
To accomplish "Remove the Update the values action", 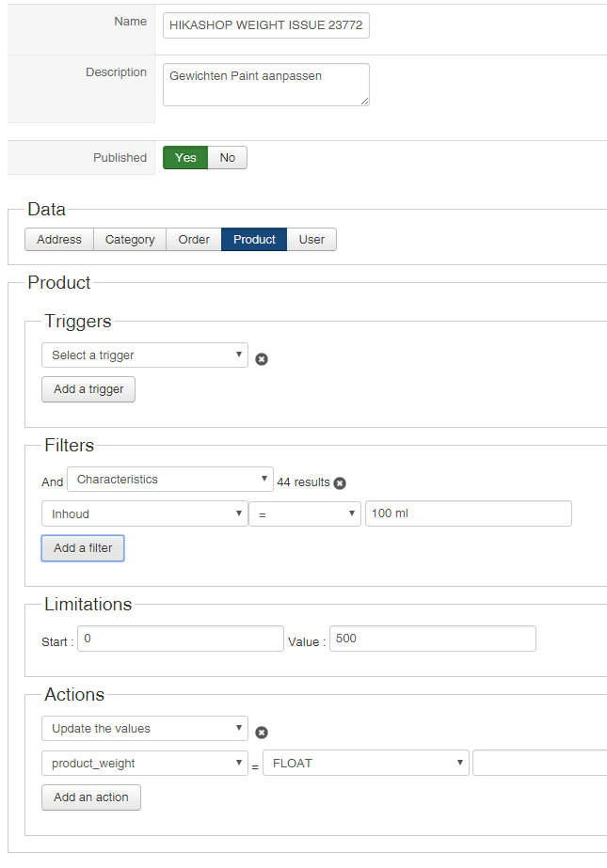I will pos(262,733).
